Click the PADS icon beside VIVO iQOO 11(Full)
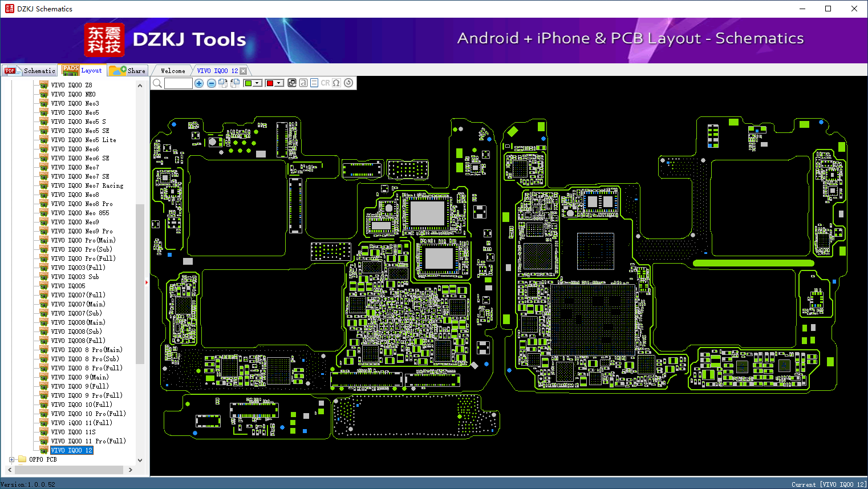868x489 pixels. coord(44,422)
